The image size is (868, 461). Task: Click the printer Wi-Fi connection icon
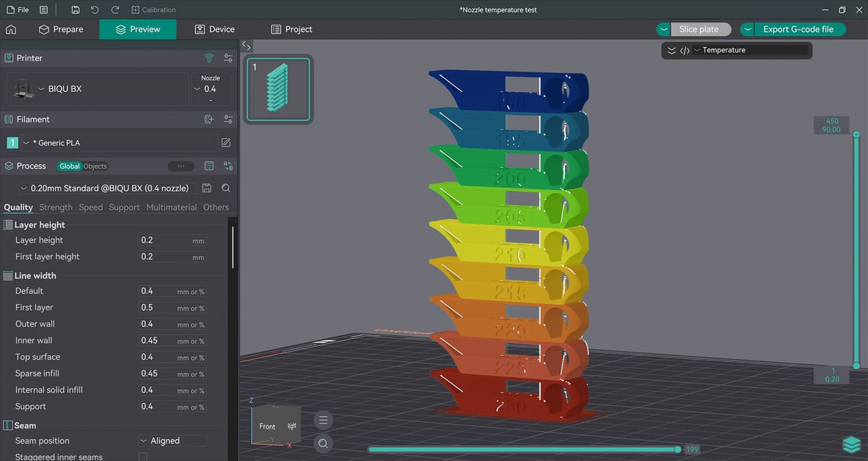(x=209, y=58)
